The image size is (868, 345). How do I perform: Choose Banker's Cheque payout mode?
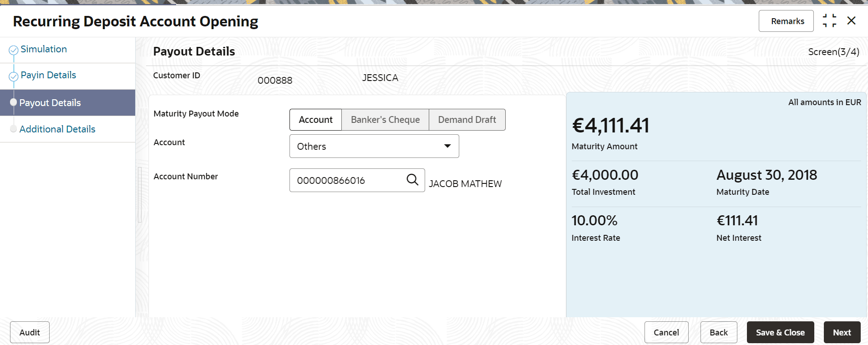[385, 120]
